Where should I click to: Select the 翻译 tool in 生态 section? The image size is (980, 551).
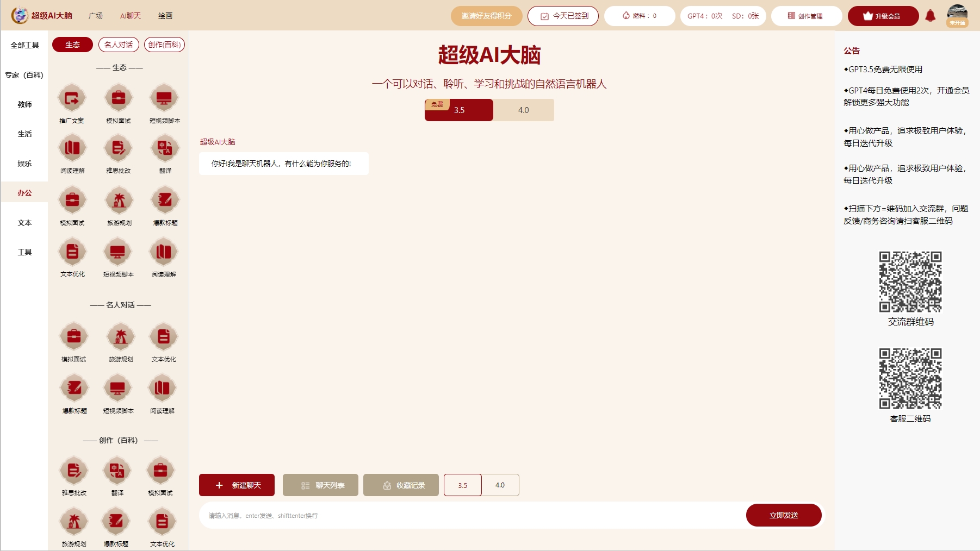tap(165, 148)
